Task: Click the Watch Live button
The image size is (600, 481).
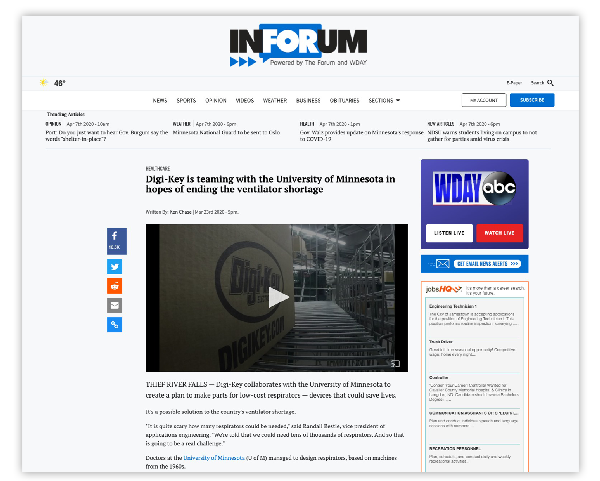Action: [499, 233]
